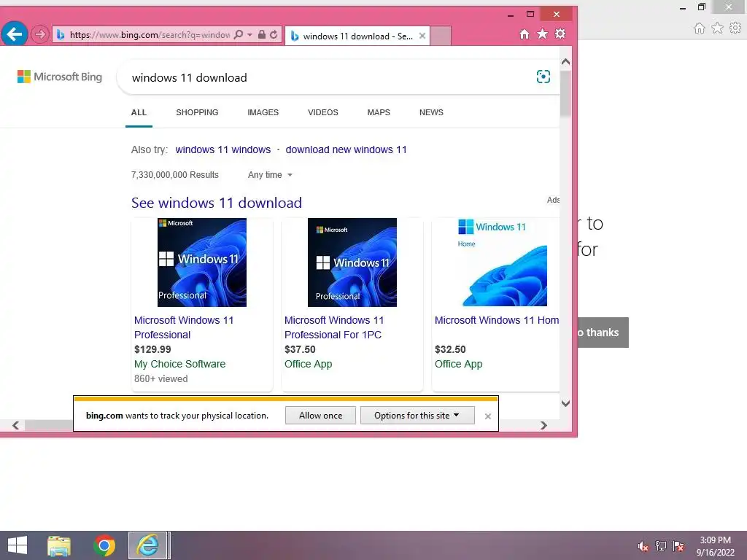Open Windows 11 Professional For 1PC link

[x=334, y=327]
